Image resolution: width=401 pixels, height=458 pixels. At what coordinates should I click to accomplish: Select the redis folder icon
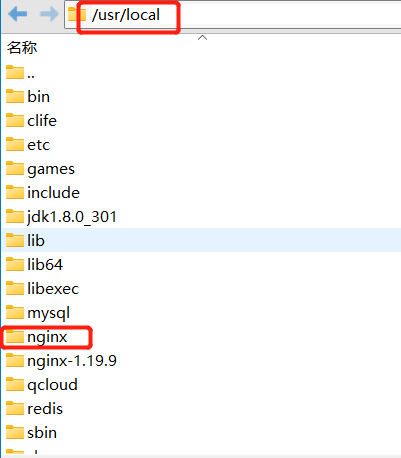pos(15,409)
